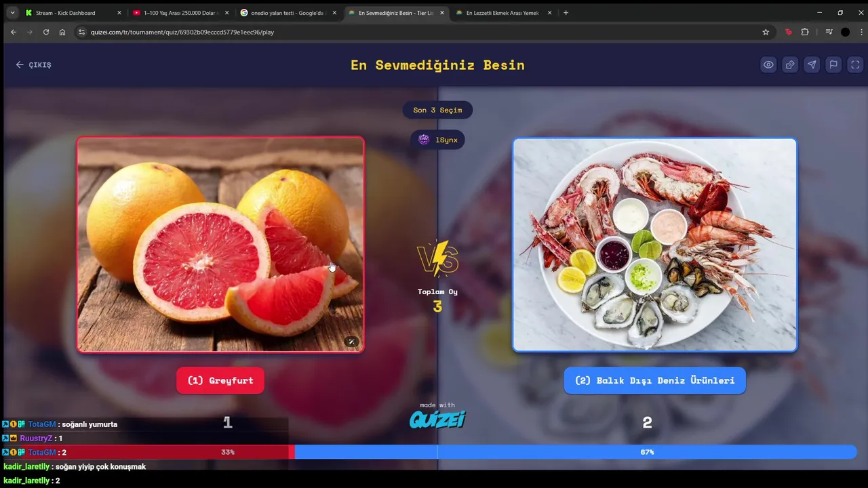Click RuustryZ username in chat
Viewport: 868px width, 488px height.
(36, 439)
